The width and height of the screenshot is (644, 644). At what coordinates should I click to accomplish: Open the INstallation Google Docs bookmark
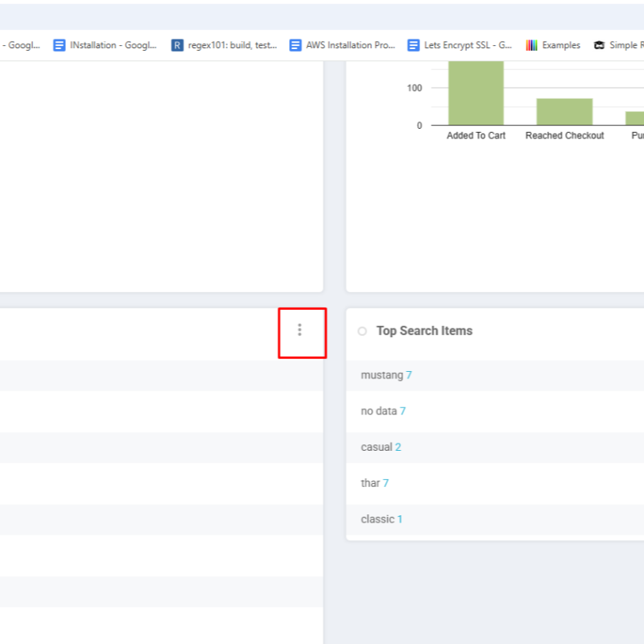pyautogui.click(x=105, y=45)
